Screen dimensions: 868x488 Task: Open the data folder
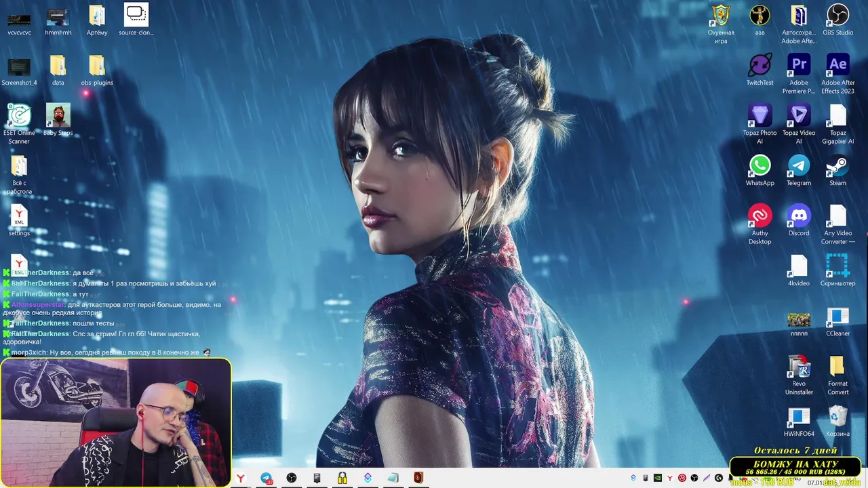(x=58, y=71)
